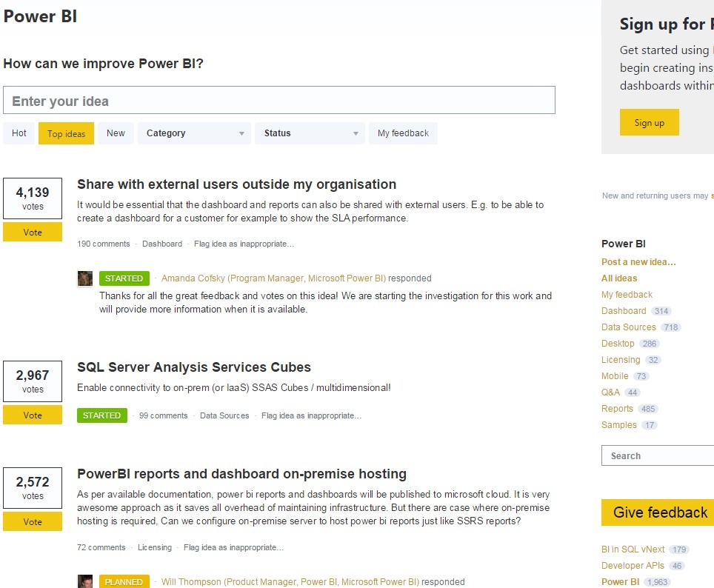This screenshot has width=714, height=588.
Task: Vote for on-premise hosting idea
Action: [33, 522]
